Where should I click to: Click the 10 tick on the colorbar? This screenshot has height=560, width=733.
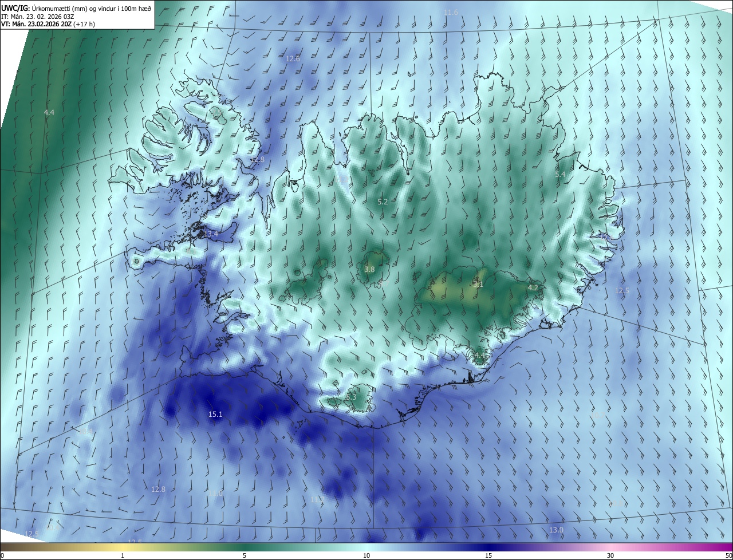point(366,555)
